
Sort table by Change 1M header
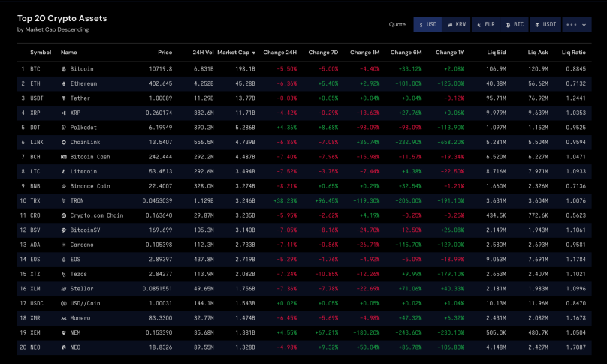(364, 53)
